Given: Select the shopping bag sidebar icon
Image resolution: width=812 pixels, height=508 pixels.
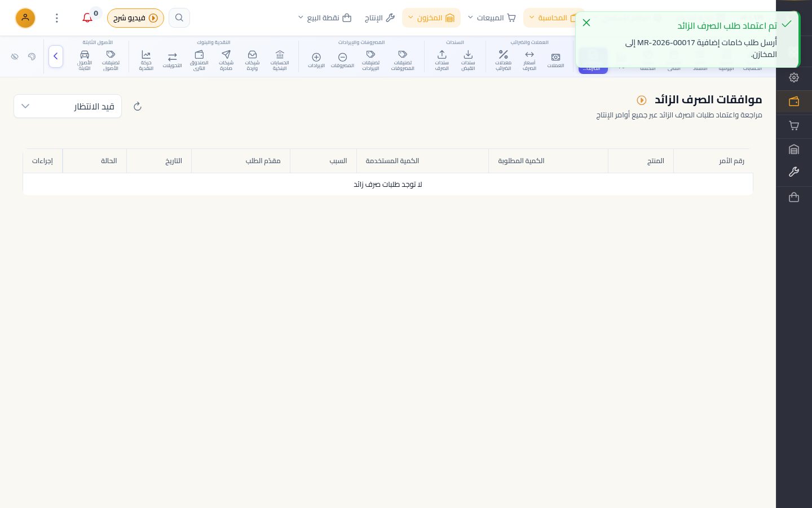Looking at the screenshot, I should (x=794, y=198).
